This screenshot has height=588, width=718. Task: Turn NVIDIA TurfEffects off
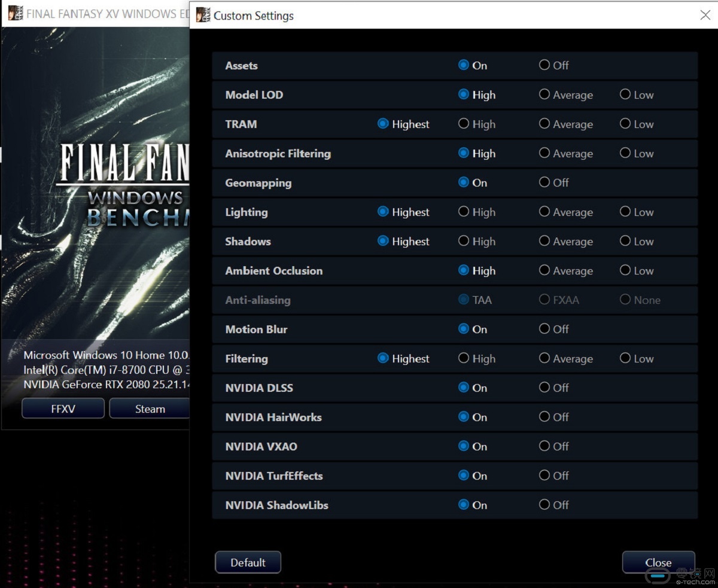coord(544,476)
